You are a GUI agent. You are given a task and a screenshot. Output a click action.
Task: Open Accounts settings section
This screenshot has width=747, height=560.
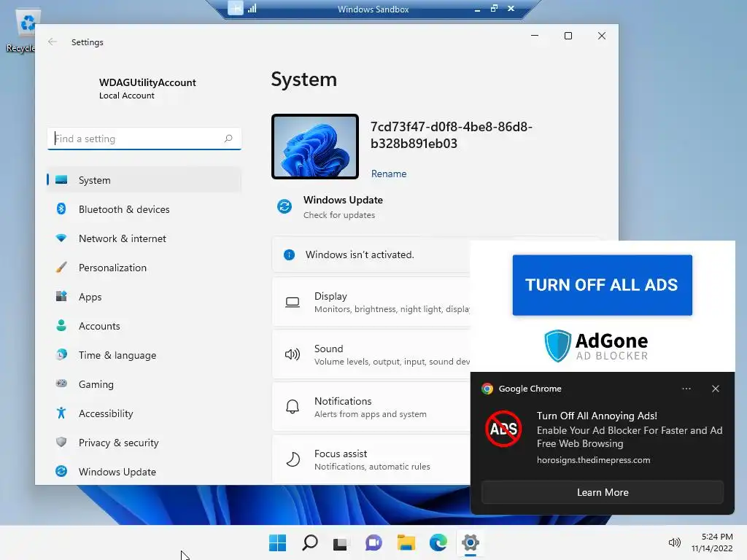pos(144,326)
